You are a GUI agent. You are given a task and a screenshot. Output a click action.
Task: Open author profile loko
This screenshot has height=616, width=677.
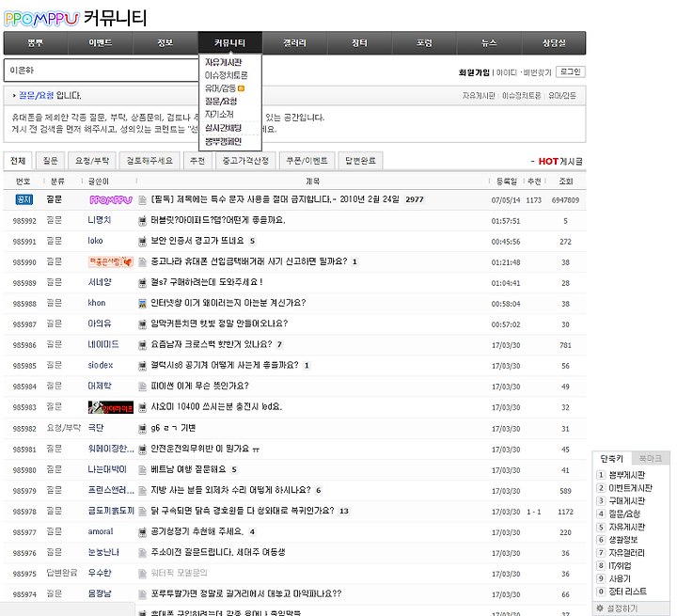click(95, 241)
